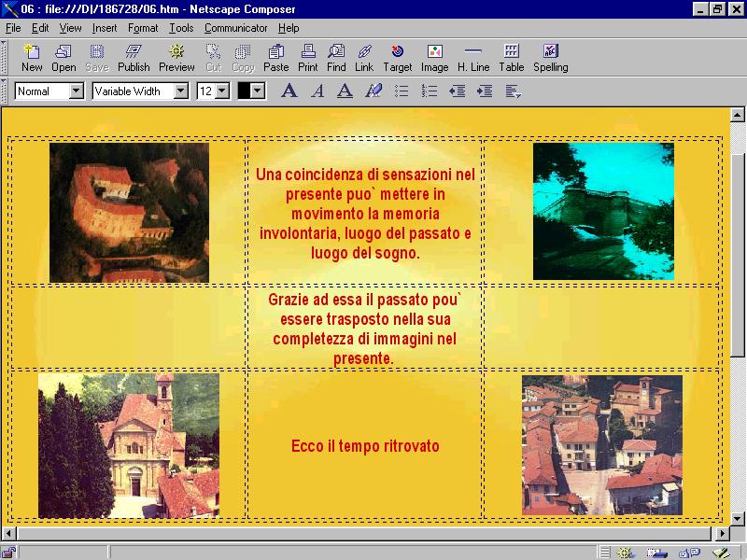This screenshot has height=560, width=747.
Task: Click the Copy toolbar icon
Action: [243, 58]
